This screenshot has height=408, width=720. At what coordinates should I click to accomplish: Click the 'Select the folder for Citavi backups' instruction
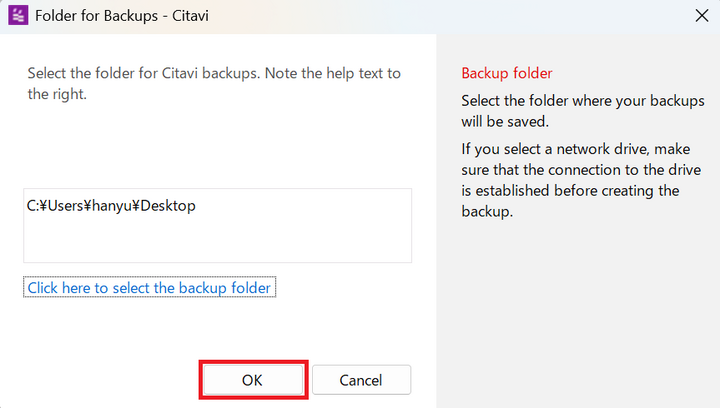tap(214, 84)
